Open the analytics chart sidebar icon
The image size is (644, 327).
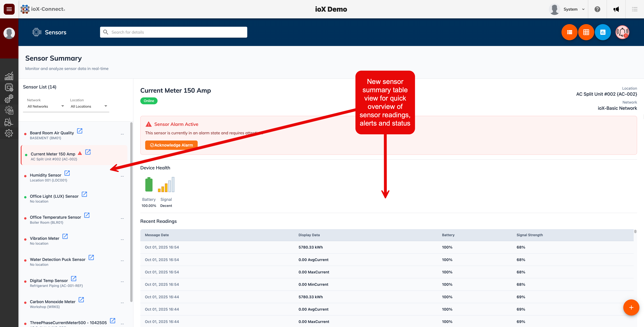9,76
